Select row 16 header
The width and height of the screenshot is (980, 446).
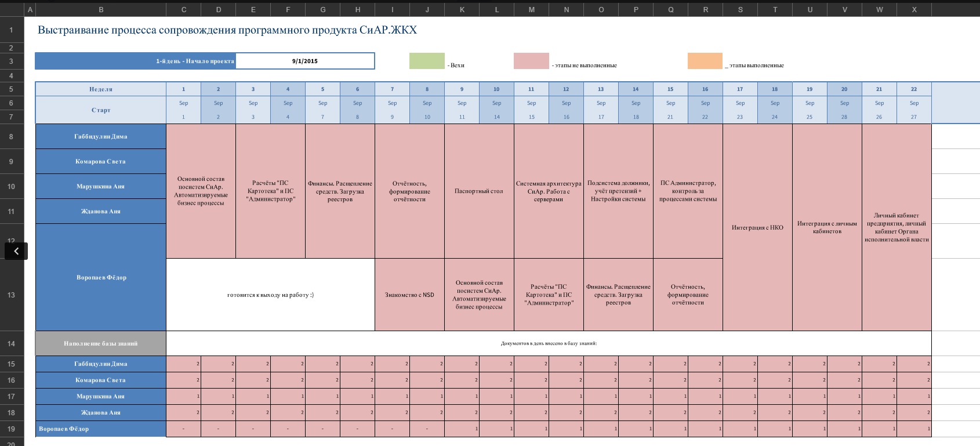pos(12,380)
